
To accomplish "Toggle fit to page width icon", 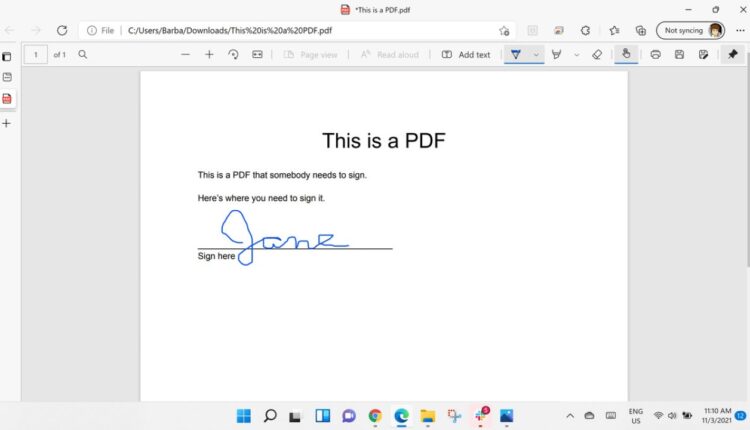I will click(257, 55).
